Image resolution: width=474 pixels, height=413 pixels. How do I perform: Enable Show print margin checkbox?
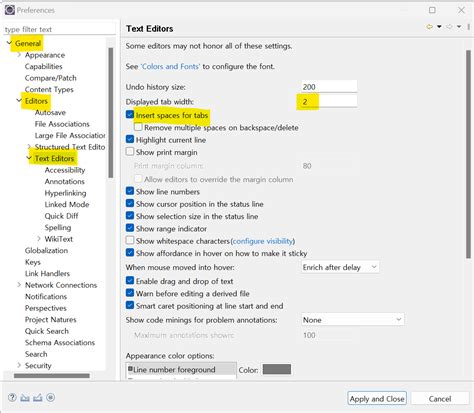pyautogui.click(x=130, y=152)
